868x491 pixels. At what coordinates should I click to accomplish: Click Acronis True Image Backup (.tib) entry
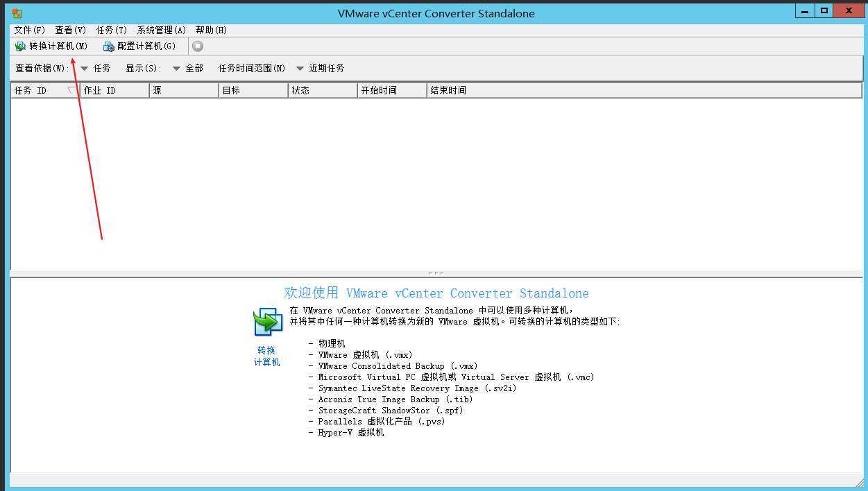pyautogui.click(x=395, y=399)
